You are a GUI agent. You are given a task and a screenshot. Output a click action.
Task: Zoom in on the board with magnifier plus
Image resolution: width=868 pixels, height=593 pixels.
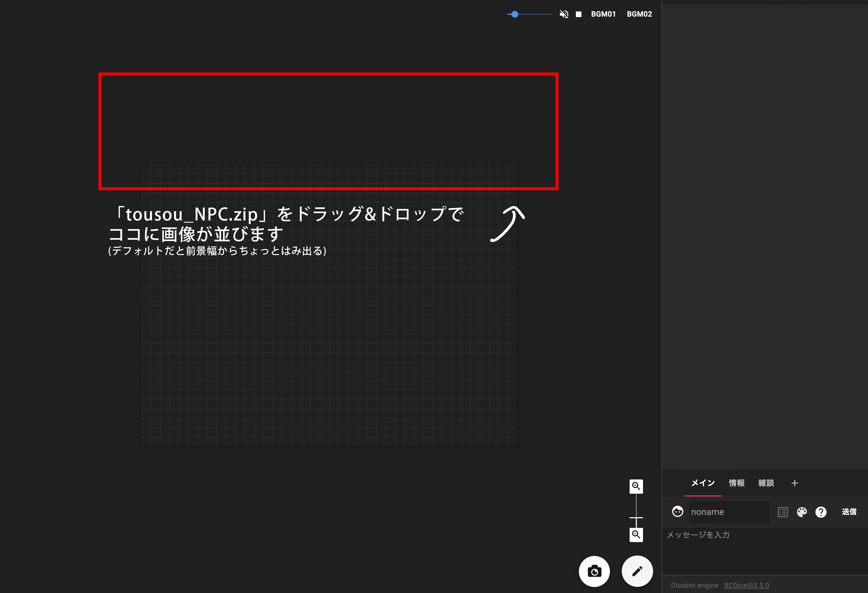click(x=636, y=486)
